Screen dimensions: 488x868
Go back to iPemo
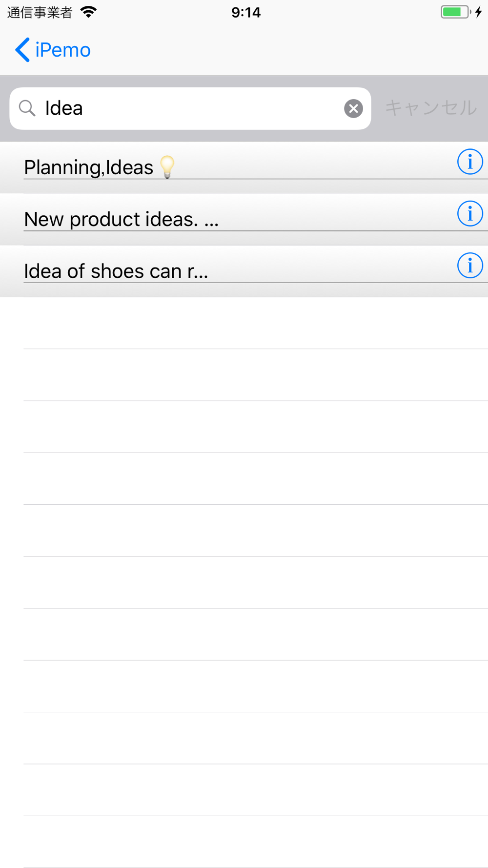[53, 50]
